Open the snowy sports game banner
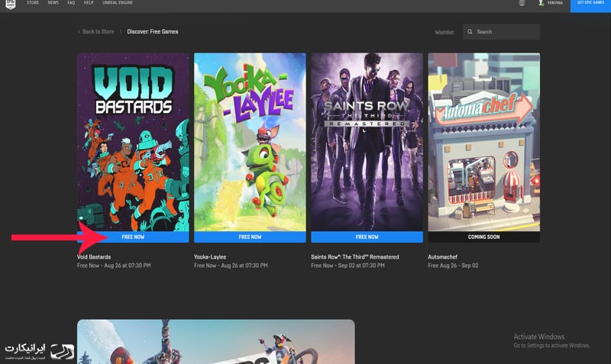Viewport: 611px width, 364px height. [x=216, y=342]
